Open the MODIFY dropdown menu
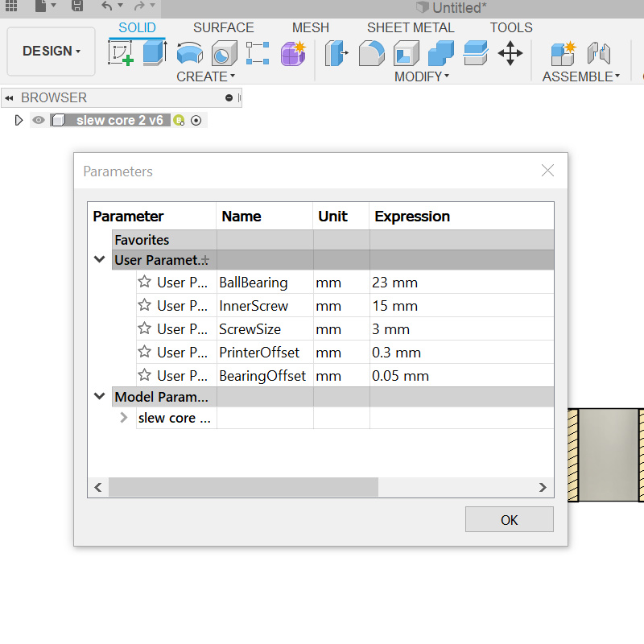 tap(422, 76)
